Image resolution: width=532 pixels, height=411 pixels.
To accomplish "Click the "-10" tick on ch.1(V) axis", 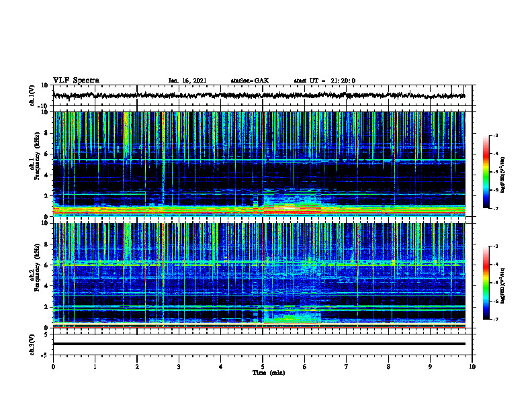I will pyautogui.click(x=44, y=106).
